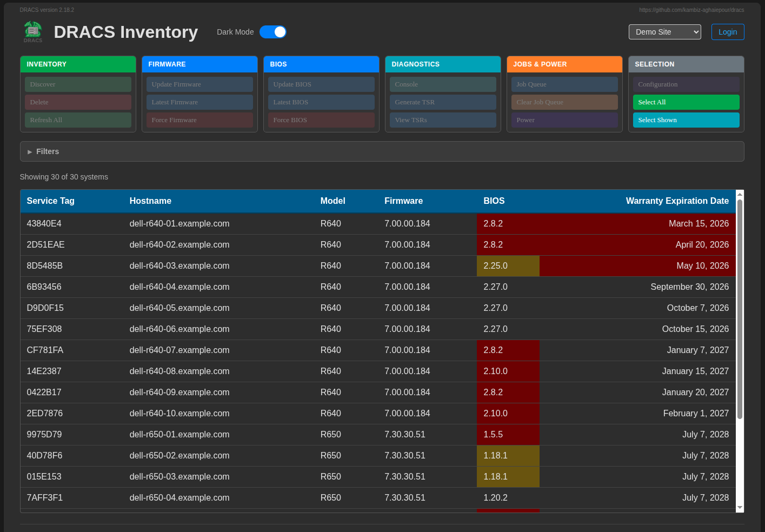Click Latest Firmware button
Image resolution: width=765 pixels, height=532 pixels.
click(x=199, y=102)
